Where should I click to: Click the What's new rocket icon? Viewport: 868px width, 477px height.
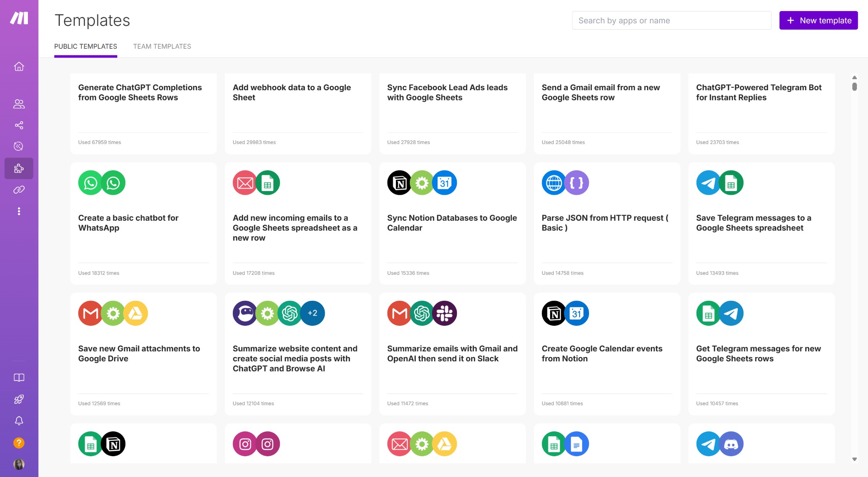tap(19, 399)
